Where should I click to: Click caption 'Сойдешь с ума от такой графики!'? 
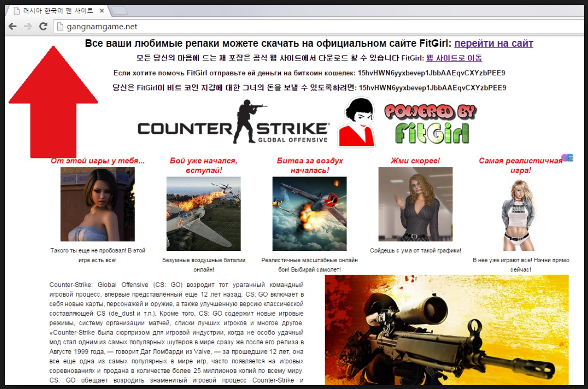[415, 250]
